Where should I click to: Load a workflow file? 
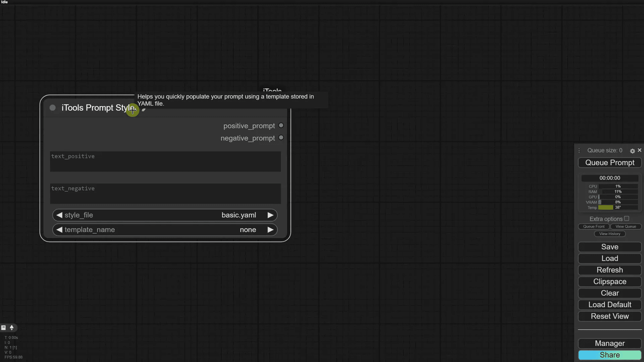tap(610, 258)
